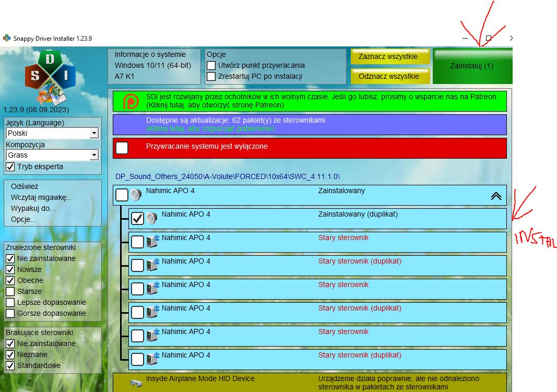The height and width of the screenshot is (392, 557).
Task: Enable the Starsze drivers filter
Action: point(10,291)
